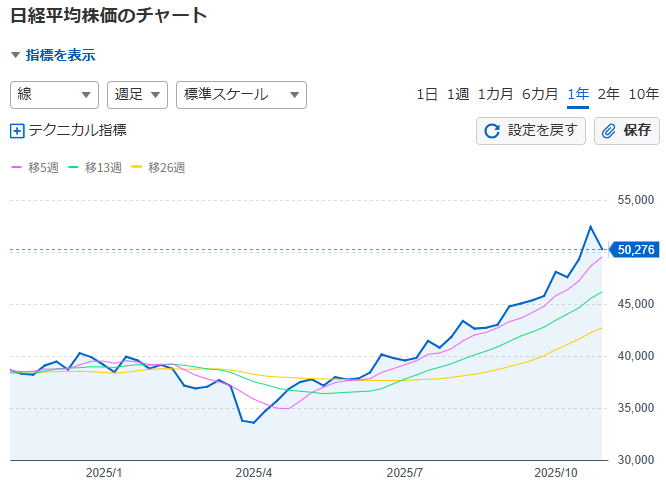Screen dimensions: 666x487
Task: Open the 週足 interval dropdown
Action: click(x=137, y=95)
